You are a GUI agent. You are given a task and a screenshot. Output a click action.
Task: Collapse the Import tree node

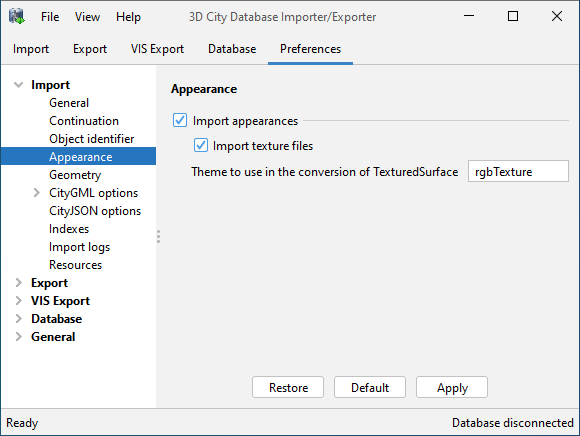(18, 85)
